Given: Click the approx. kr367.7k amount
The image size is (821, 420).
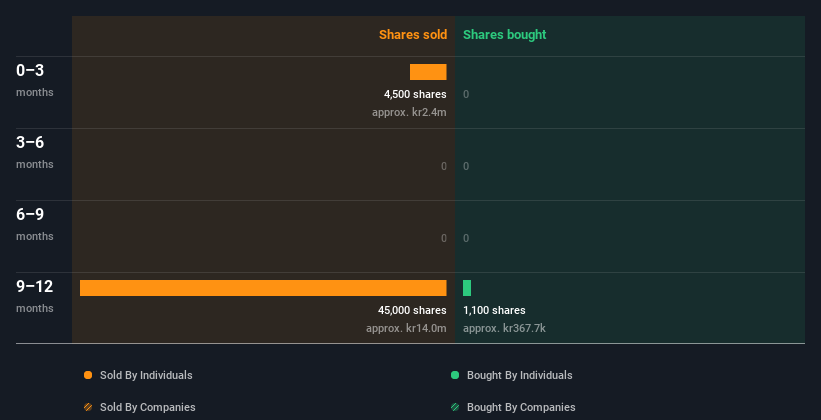Looking at the screenshot, I should 504,328.
